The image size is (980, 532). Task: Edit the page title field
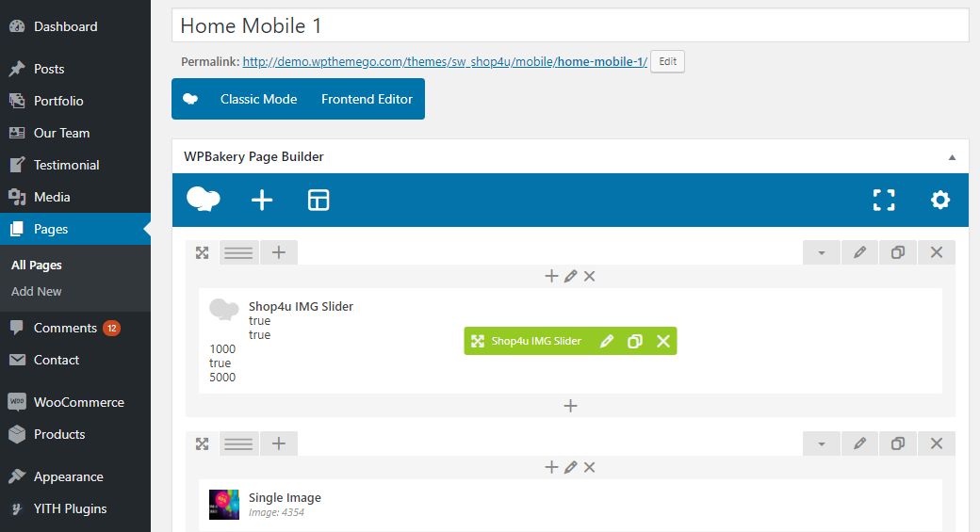[x=570, y=25]
